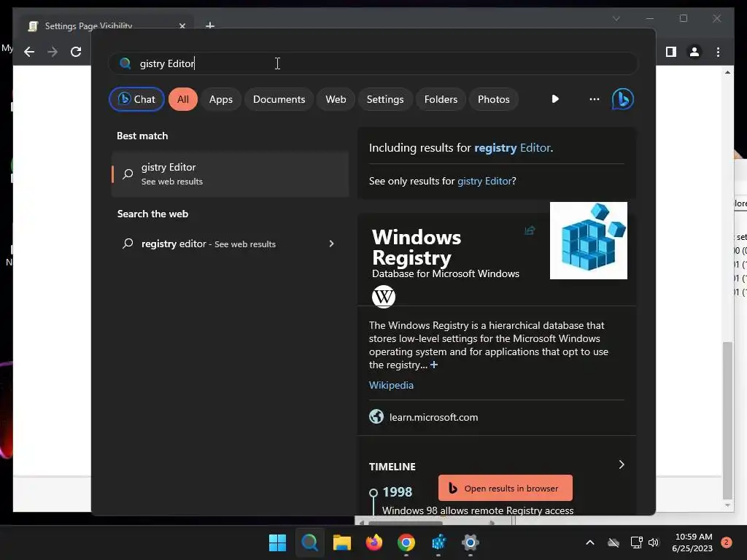747x560 pixels.
Task: Close the Settings Page Visibility tab
Action: click(182, 26)
